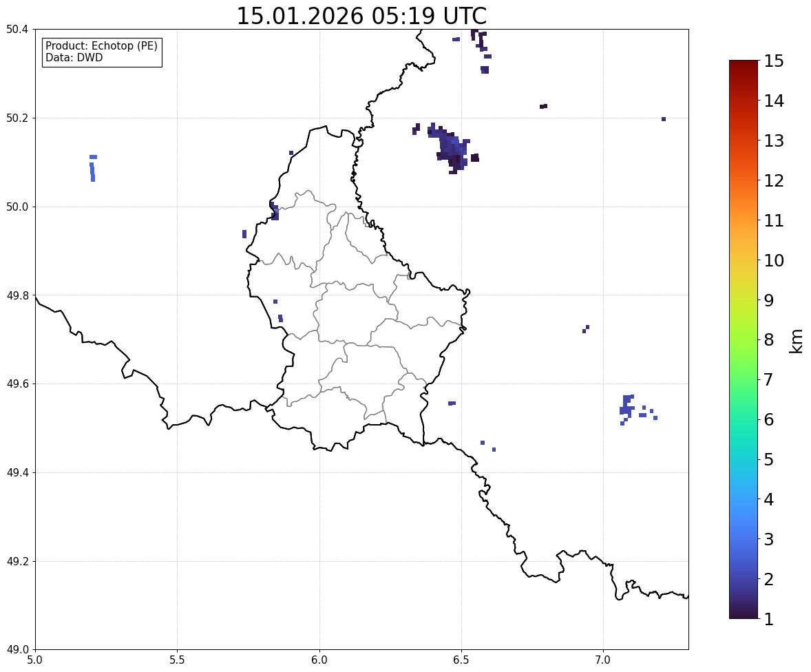Click the y-axis tick label 50.4

(17, 30)
